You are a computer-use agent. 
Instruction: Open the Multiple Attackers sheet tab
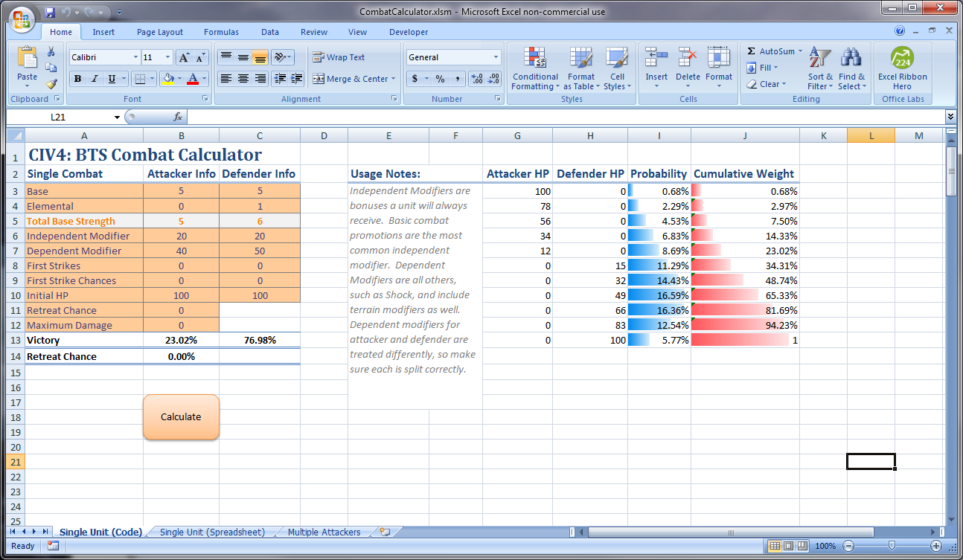coord(324,532)
